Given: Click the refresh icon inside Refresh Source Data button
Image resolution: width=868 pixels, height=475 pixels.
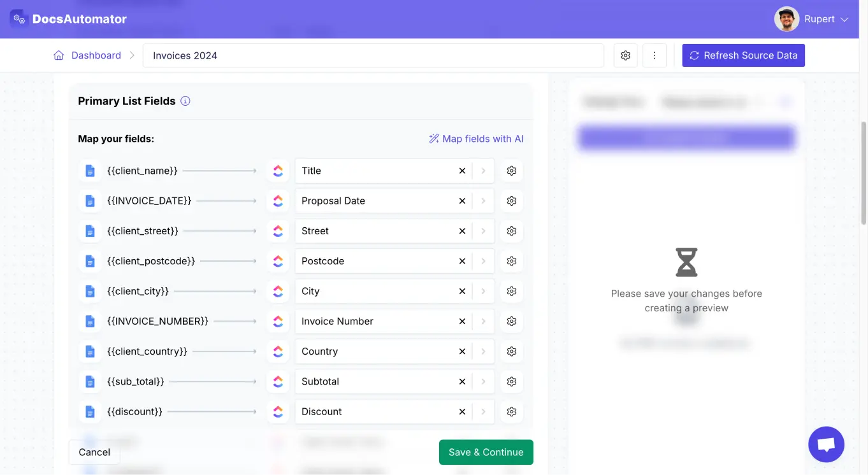Looking at the screenshot, I should pos(694,55).
